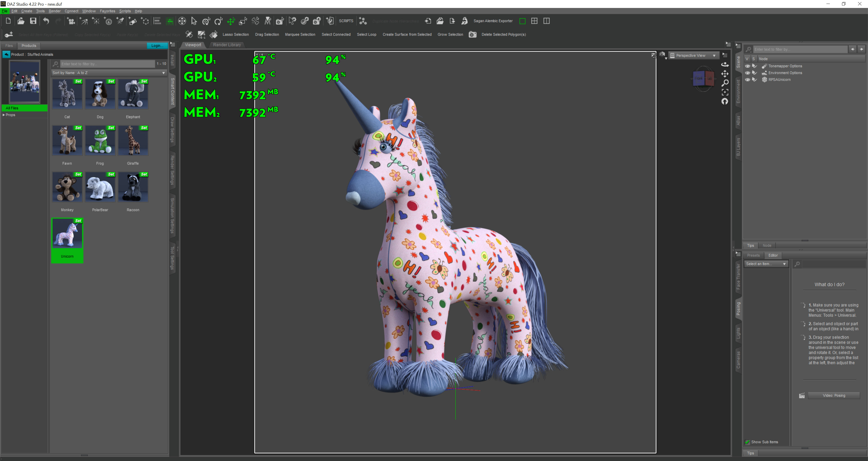Image resolution: width=868 pixels, height=461 pixels.
Task: Hide the Tonemapper Options node
Action: point(747,66)
